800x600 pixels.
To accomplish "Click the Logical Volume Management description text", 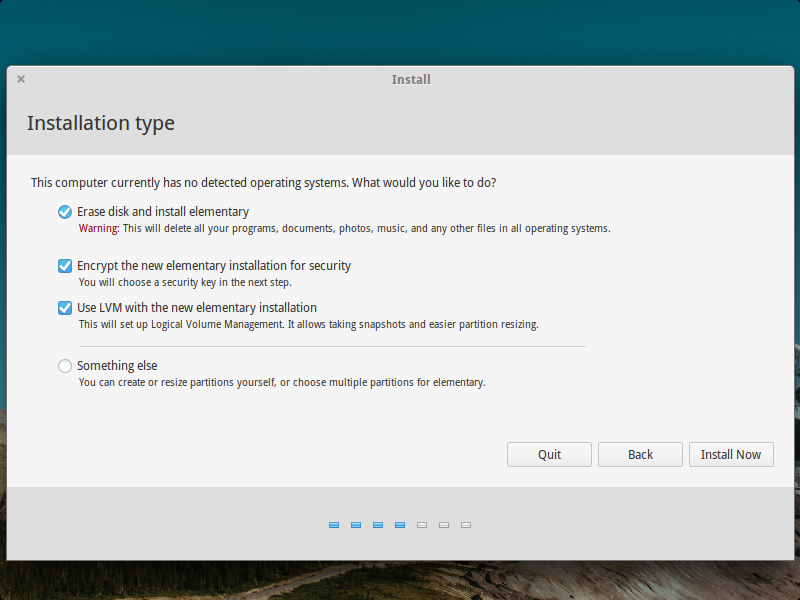I will coord(309,324).
